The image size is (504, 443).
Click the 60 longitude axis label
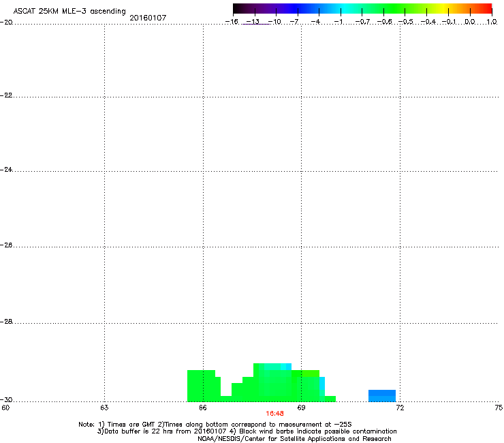5,408
